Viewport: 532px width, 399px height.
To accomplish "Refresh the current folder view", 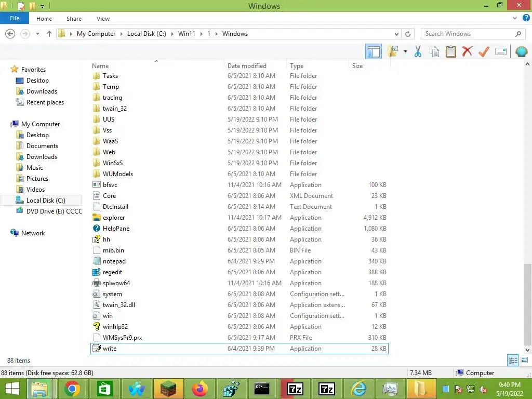I will tap(408, 34).
